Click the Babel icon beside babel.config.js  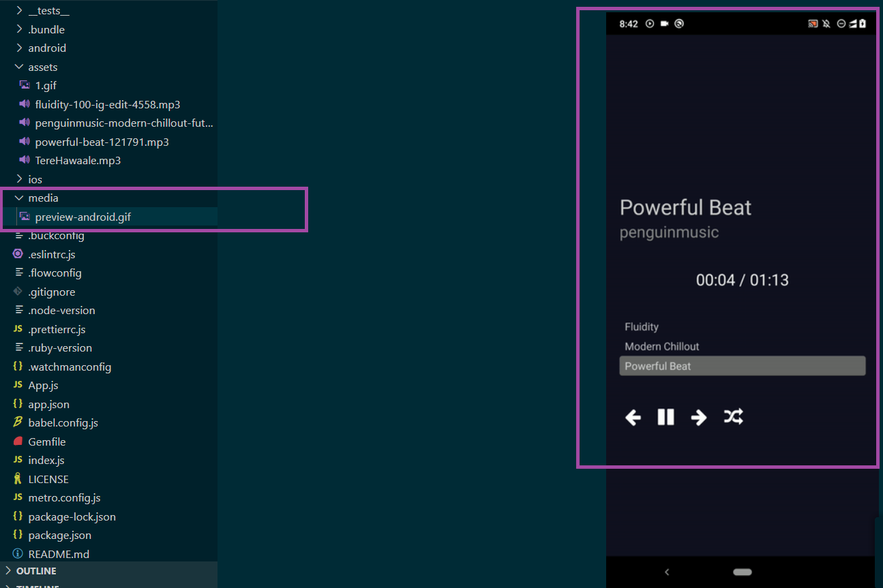(18, 422)
